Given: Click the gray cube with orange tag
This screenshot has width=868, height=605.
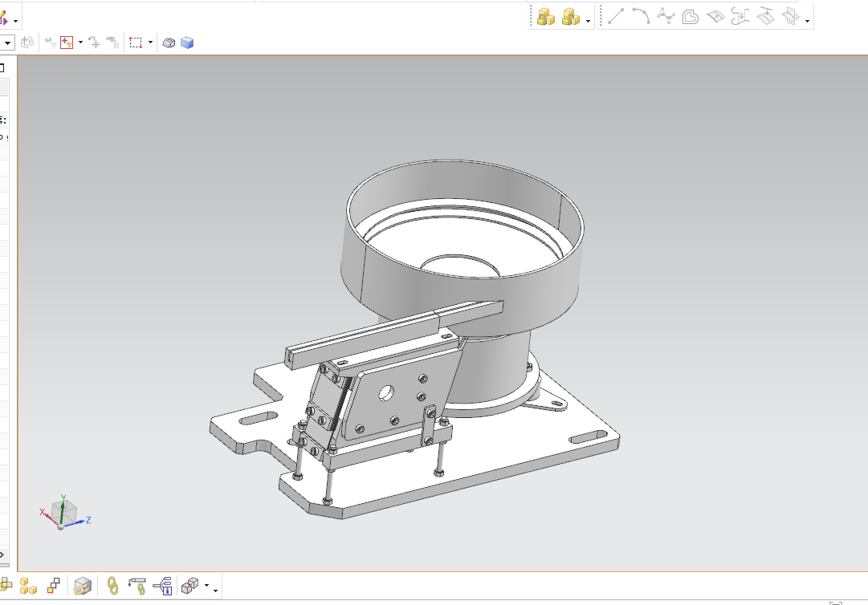Looking at the screenshot, I should point(83,587).
